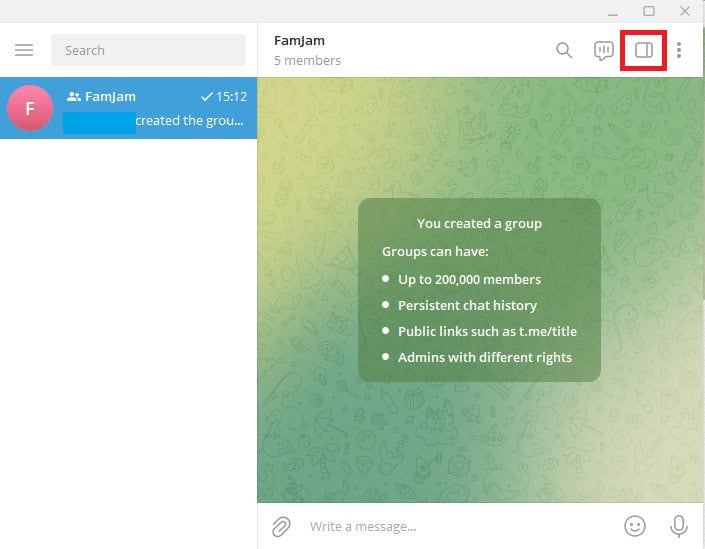Close the Telegram window
This screenshot has width=705, height=549.
pos(685,11)
